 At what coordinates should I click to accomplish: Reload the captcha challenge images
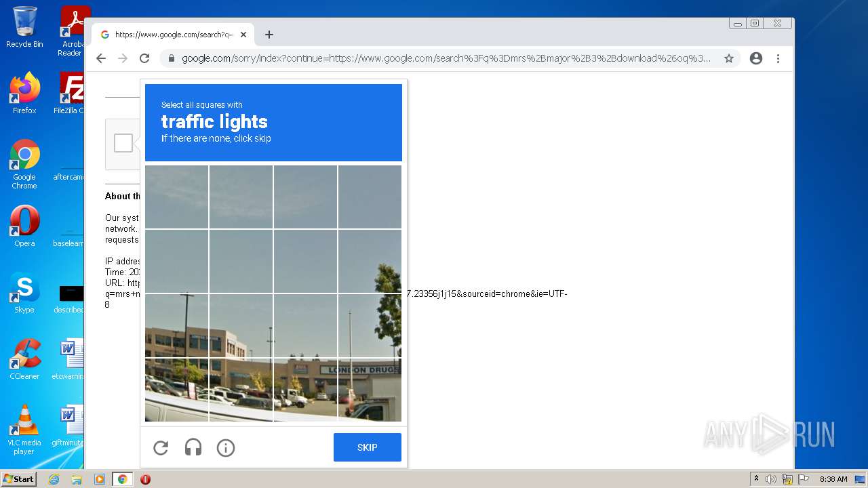pyautogui.click(x=161, y=447)
